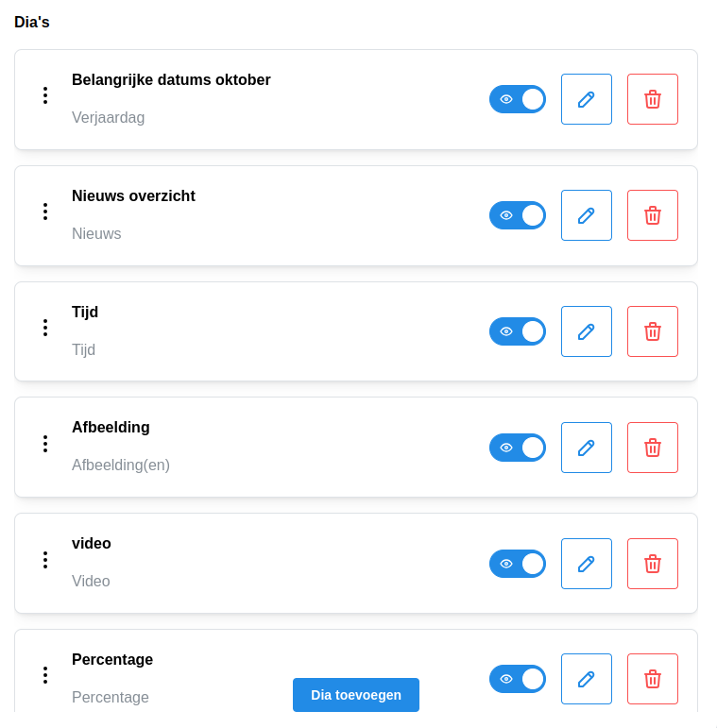The width and height of the screenshot is (717, 728).
Task: Disable visibility for video slide
Action: click(518, 564)
